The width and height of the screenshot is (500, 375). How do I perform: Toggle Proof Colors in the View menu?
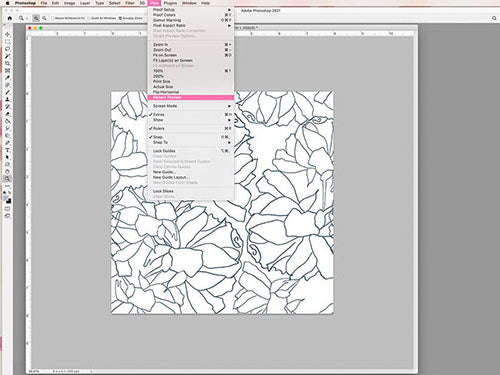click(191, 15)
